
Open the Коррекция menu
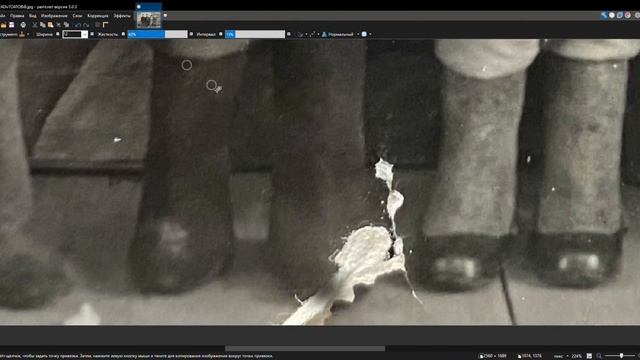98,16
